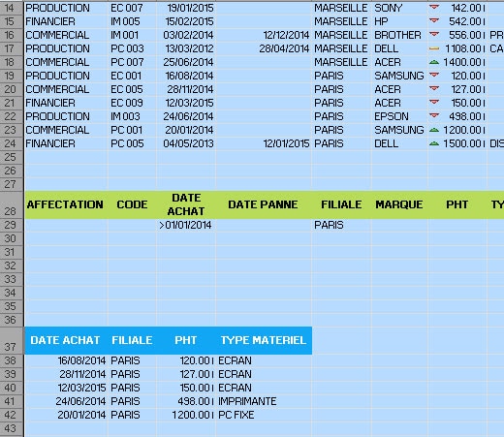Click the cell 1200.00 in row 42

point(186,415)
